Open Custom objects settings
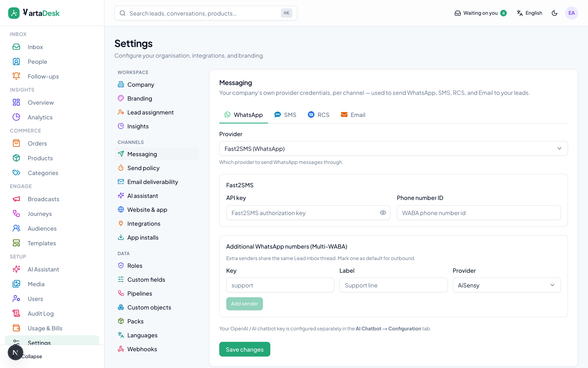Image resolution: width=588 pixels, height=368 pixels. [x=157, y=307]
